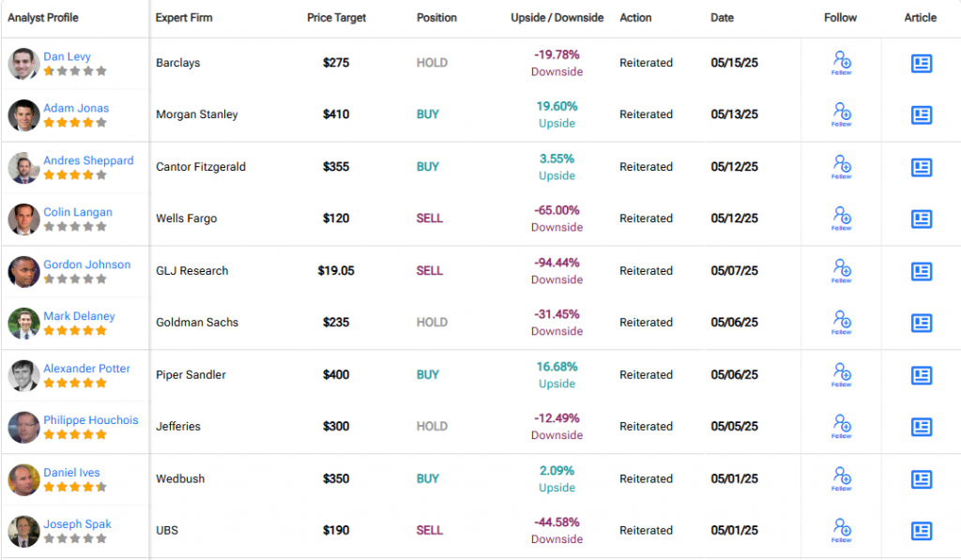
Task: Click Colin Langan's star rating
Action: coord(75,227)
